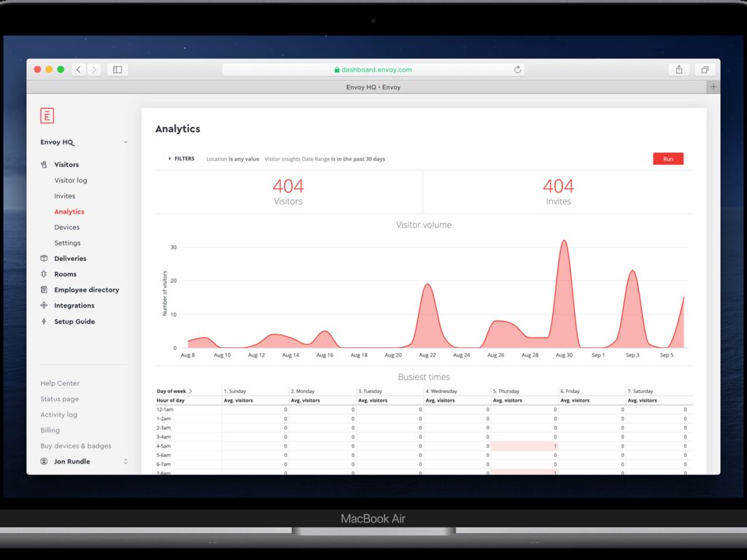Image resolution: width=747 pixels, height=560 pixels.
Task: Click the green lock icon in address bar
Action: pyautogui.click(x=337, y=69)
